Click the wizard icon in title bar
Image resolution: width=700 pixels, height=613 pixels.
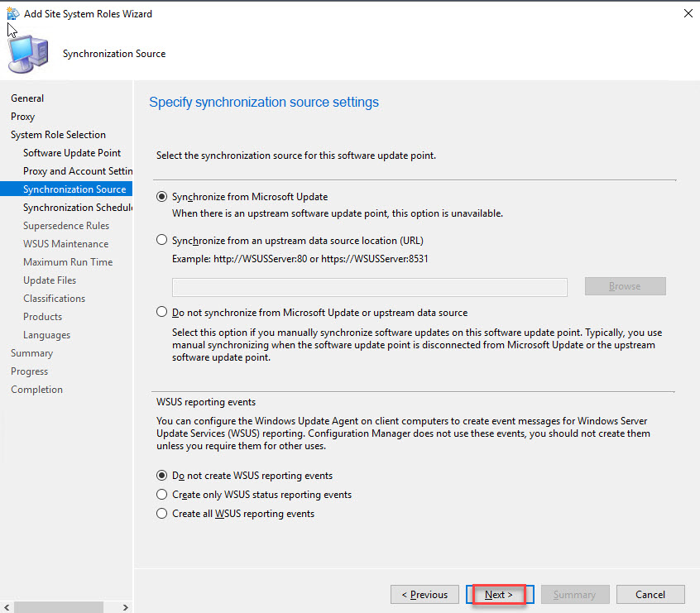coord(12,13)
